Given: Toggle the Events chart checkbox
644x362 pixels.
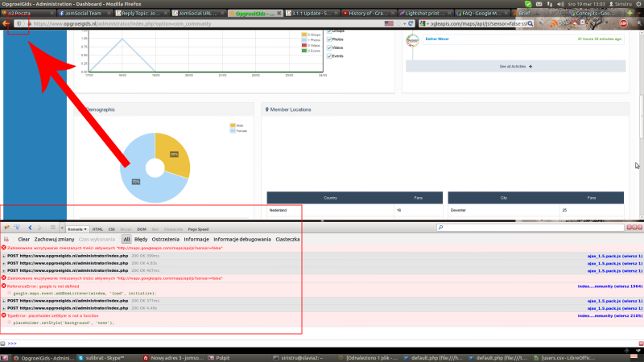Looking at the screenshot, I should pos(330,56).
